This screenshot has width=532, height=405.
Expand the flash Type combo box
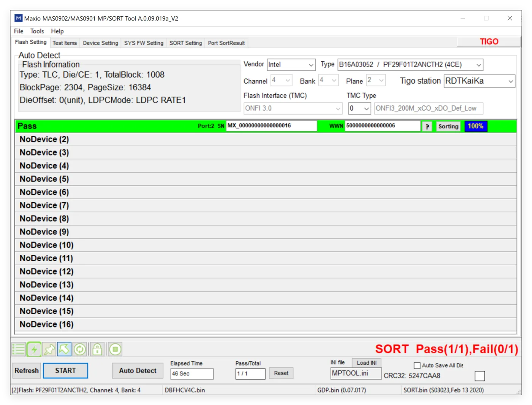410,65
